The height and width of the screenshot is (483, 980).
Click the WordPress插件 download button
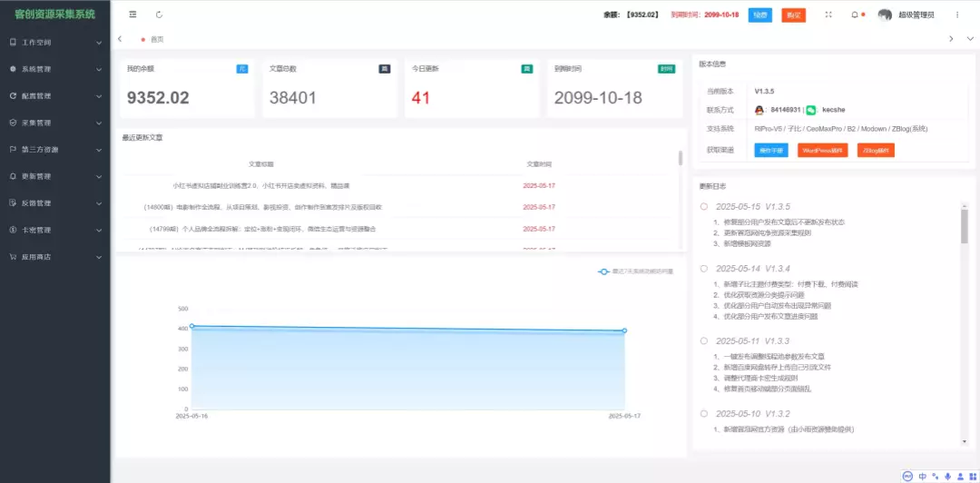coord(822,150)
